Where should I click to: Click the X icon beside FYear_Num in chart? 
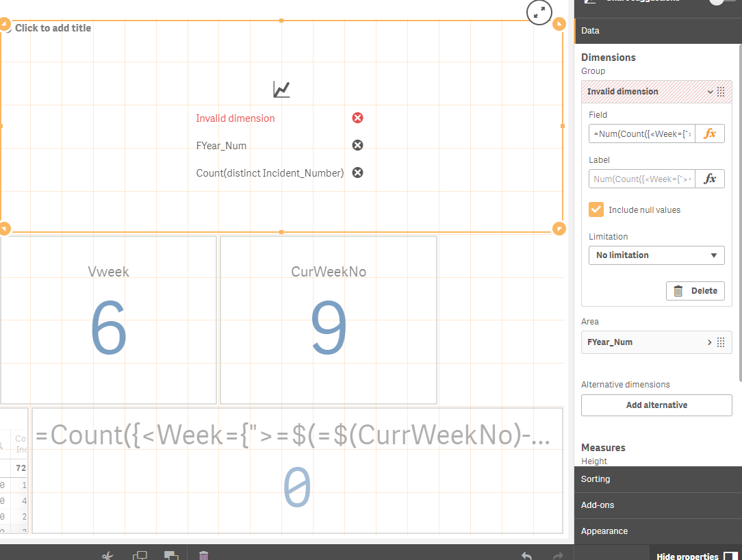[357, 145]
